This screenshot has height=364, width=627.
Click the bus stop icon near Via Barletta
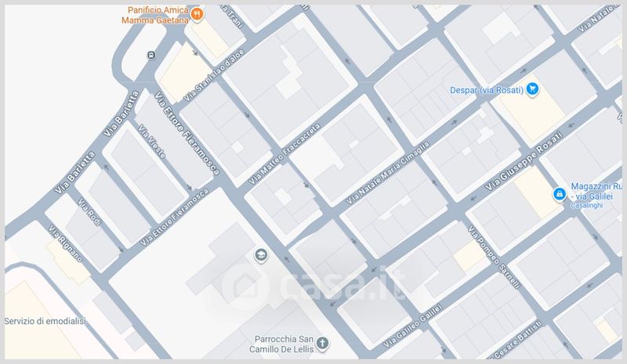tap(151, 56)
